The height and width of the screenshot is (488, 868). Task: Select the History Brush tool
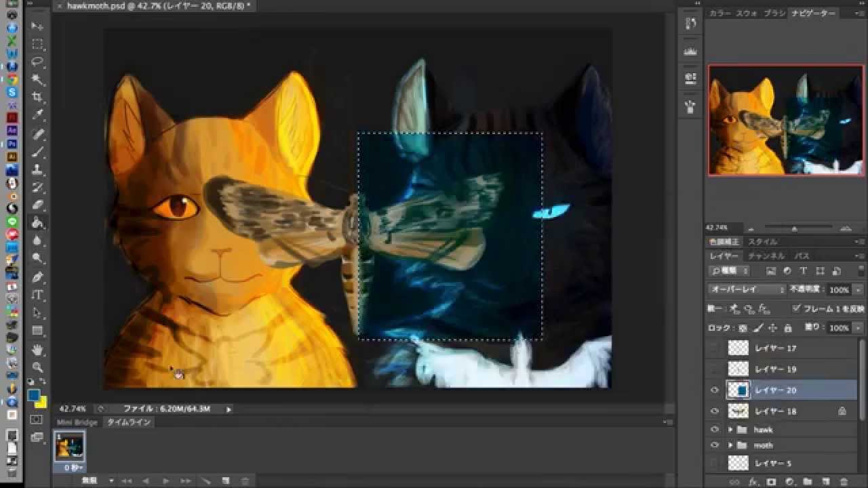pos(37,187)
